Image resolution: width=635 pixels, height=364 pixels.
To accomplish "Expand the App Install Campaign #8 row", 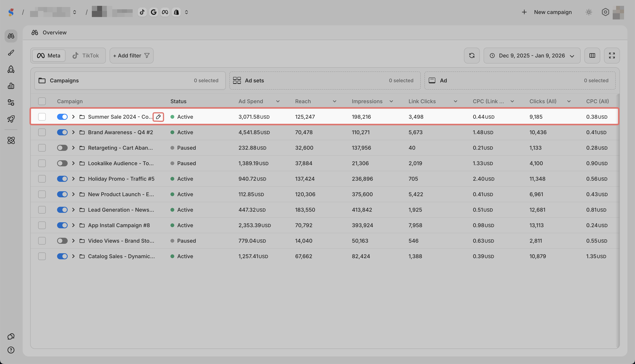I will coord(73,225).
